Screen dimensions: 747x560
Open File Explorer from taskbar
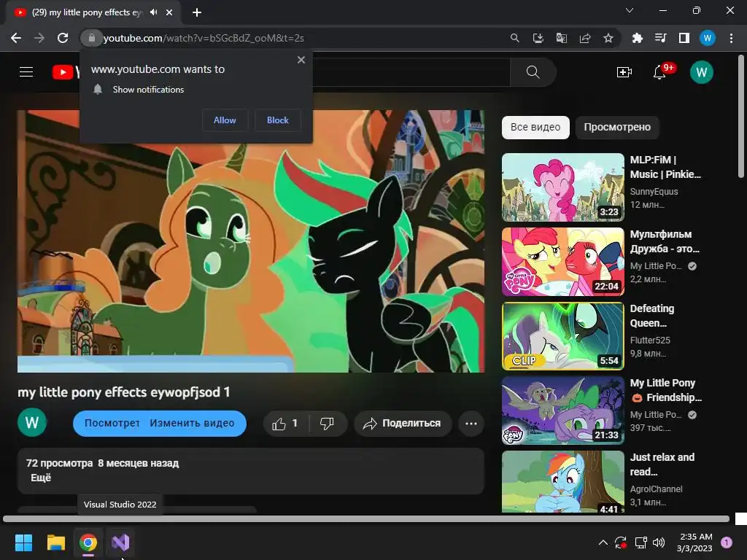pos(55,542)
